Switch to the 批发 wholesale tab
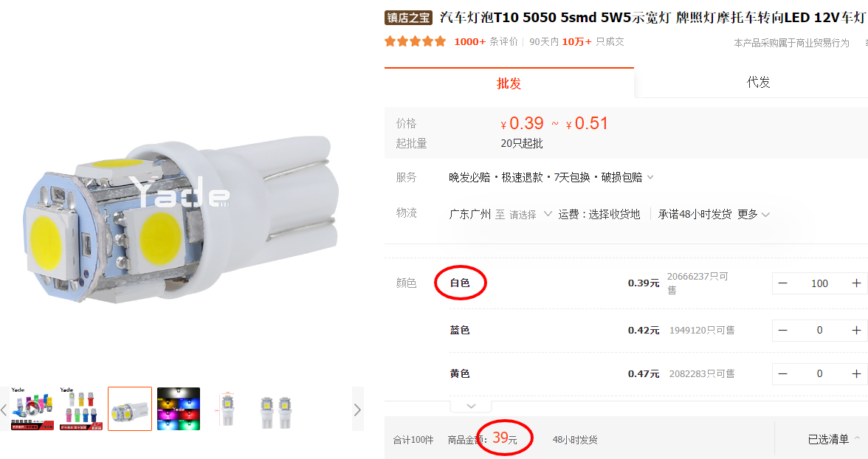 pos(509,83)
